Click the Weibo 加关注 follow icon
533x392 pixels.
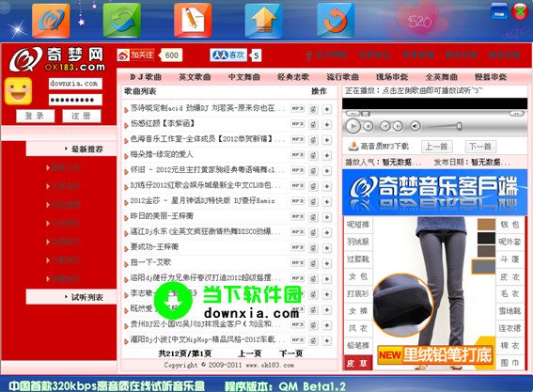coord(135,55)
